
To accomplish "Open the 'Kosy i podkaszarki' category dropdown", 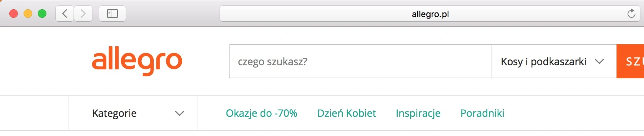I will click(554, 61).
